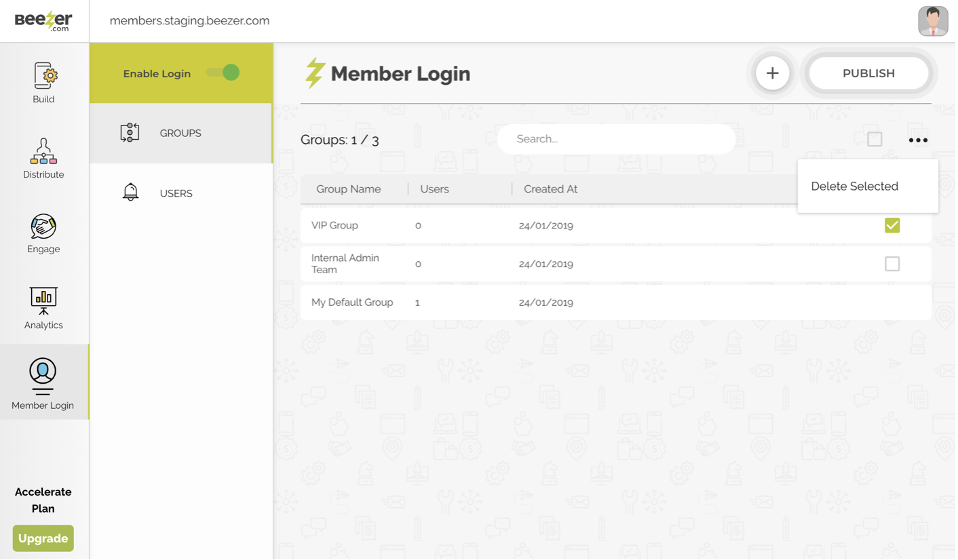Screen dimensions: 958x560
Task: Select the Groups tab
Action: [x=180, y=134]
